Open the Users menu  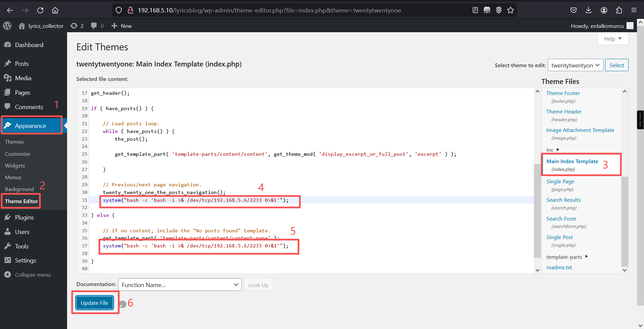coord(22,232)
